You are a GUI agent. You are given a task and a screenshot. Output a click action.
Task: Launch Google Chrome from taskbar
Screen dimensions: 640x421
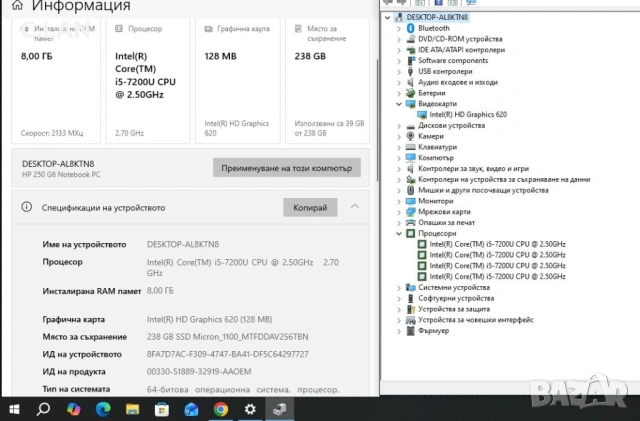(221, 409)
